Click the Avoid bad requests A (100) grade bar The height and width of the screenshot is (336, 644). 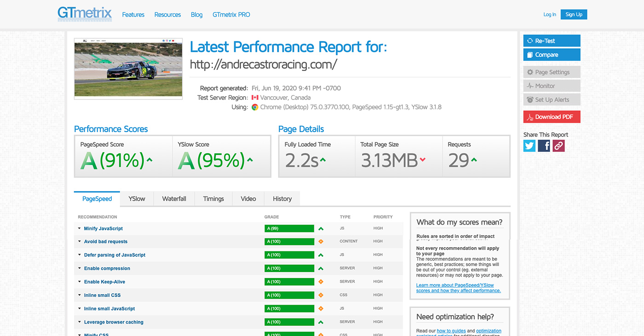[289, 242]
